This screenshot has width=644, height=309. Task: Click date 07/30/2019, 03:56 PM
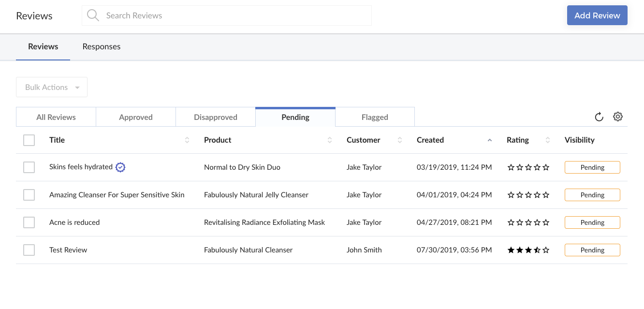[x=454, y=250]
